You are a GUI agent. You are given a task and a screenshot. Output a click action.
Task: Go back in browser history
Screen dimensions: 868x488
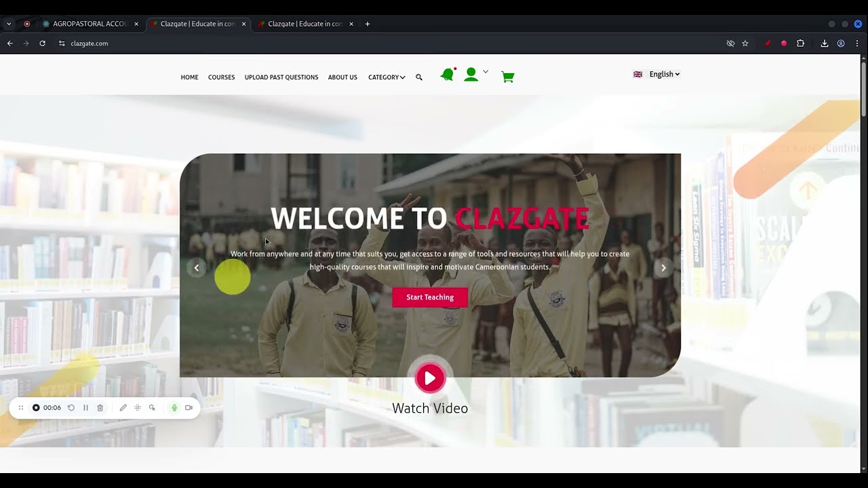coord(10,43)
